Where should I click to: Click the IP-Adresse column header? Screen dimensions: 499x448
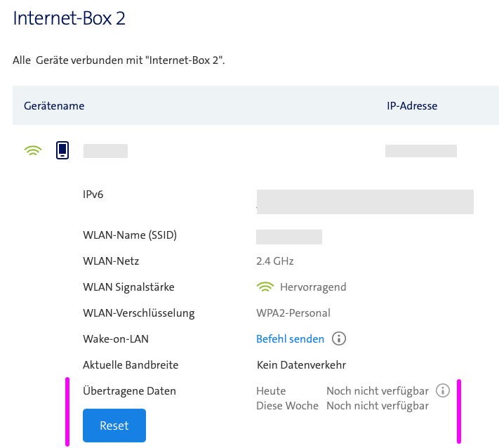pos(412,106)
